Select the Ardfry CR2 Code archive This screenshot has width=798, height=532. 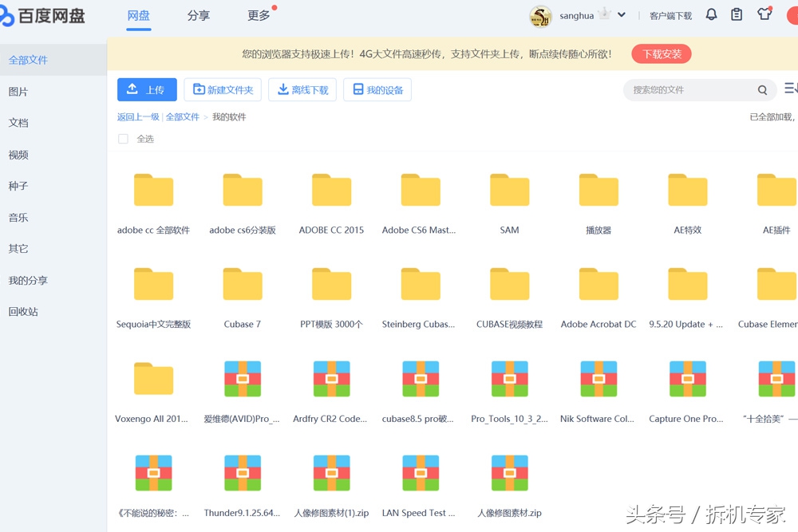(331, 379)
